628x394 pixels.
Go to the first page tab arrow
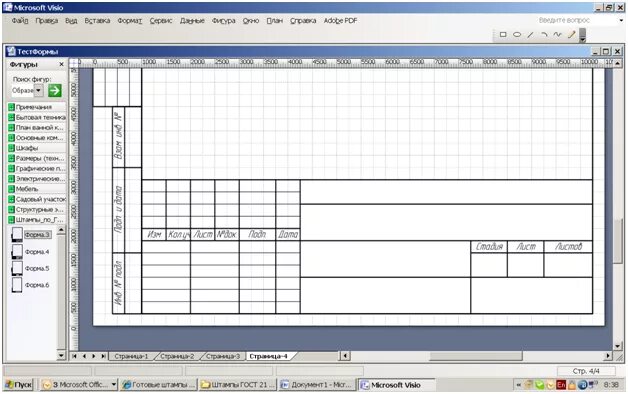(x=74, y=356)
